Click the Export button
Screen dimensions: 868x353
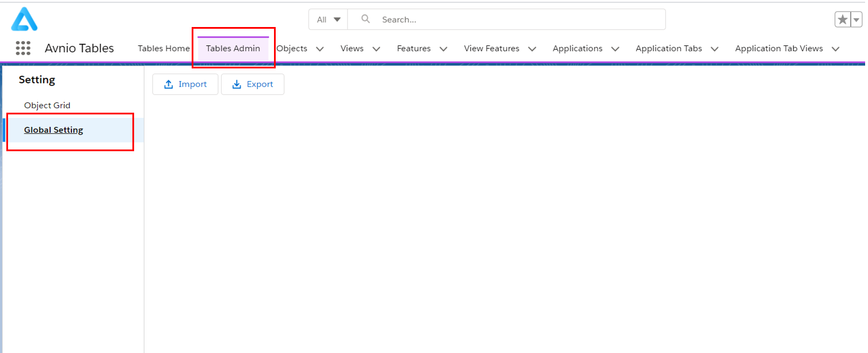point(253,84)
